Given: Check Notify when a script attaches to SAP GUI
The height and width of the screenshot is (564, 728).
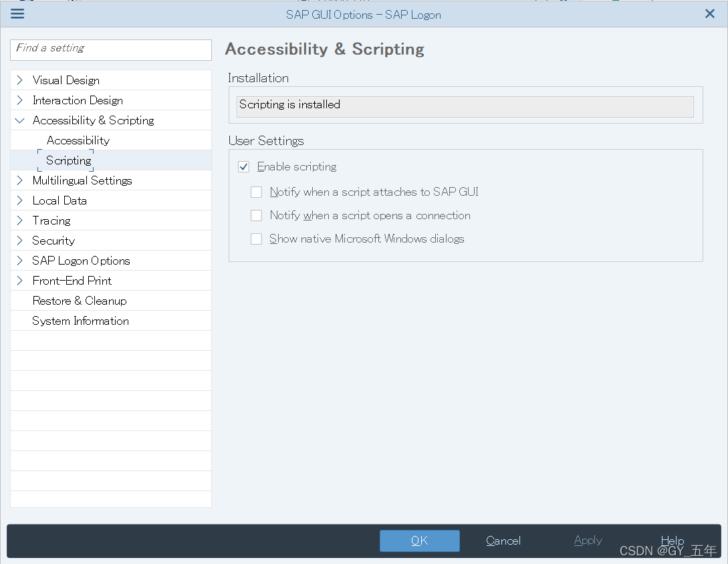Looking at the screenshot, I should [256, 192].
